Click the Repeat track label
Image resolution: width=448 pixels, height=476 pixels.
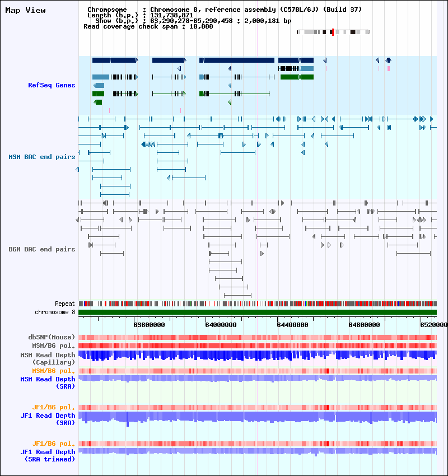coord(65,304)
